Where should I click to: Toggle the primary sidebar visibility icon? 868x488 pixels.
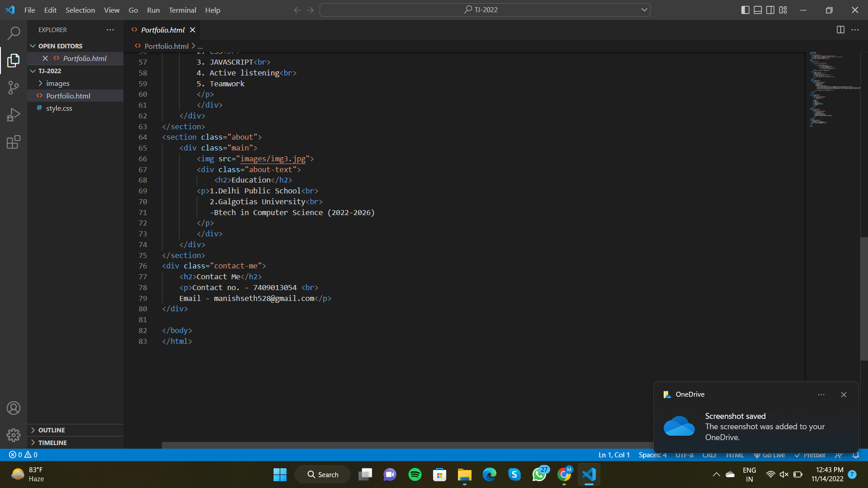tap(745, 9)
